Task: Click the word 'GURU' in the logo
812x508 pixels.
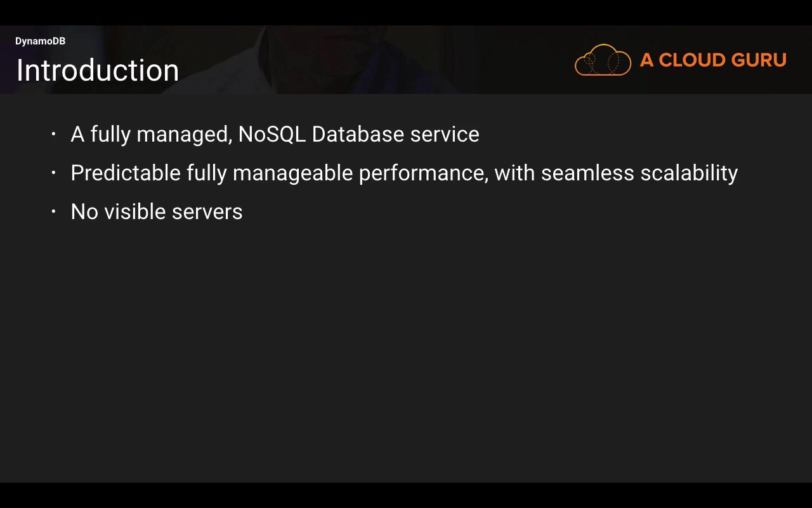Action: pos(758,60)
